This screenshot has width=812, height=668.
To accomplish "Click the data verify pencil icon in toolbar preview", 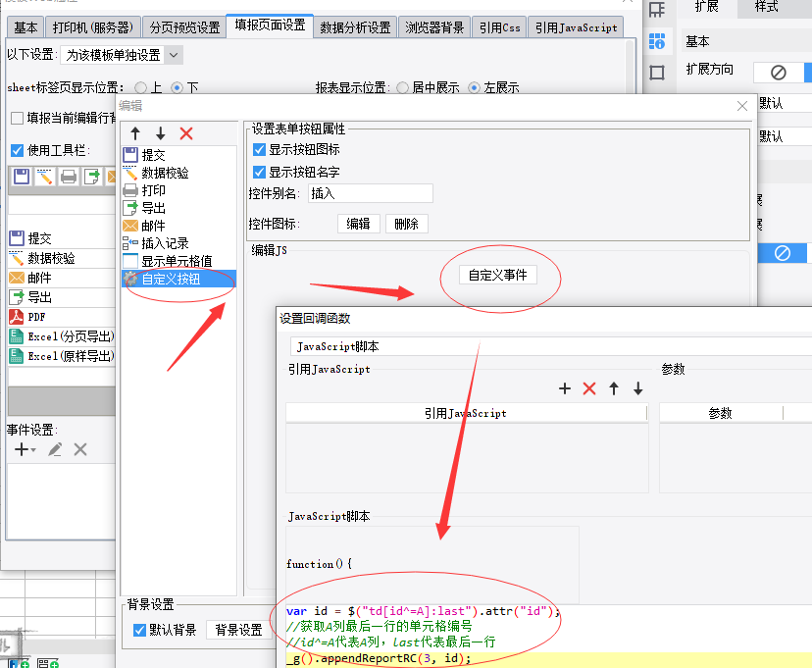I will tap(45, 177).
